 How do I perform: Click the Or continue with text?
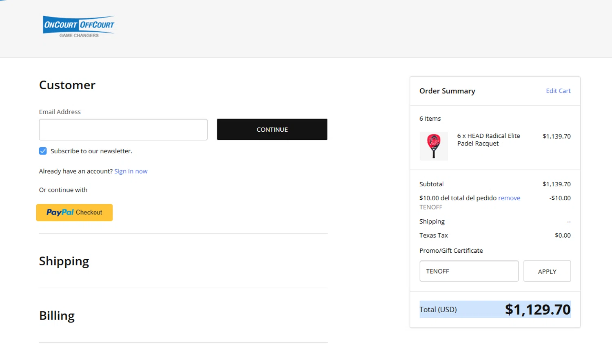coord(63,190)
